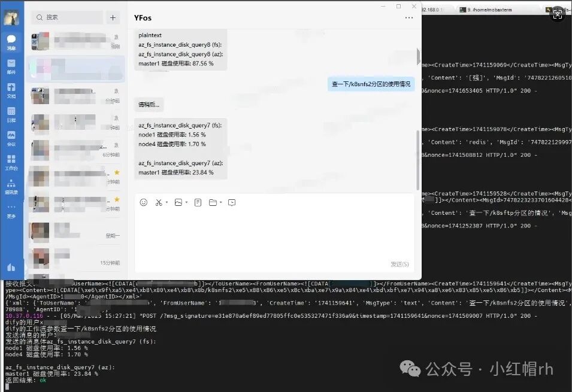The width and height of the screenshot is (572, 392).
Task: Click the chat history scrollbar thumb
Action: (418, 160)
